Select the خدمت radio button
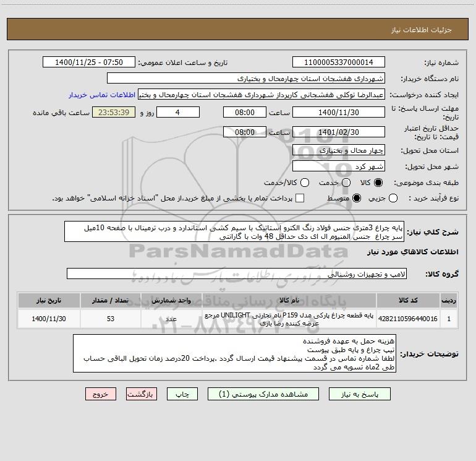The height and width of the screenshot is (461, 476). (x=346, y=183)
